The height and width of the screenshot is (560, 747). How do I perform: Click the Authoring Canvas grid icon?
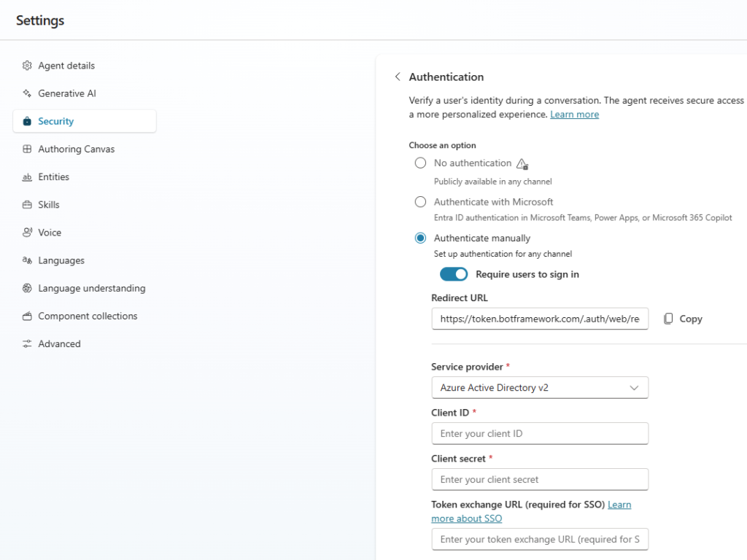coord(27,149)
